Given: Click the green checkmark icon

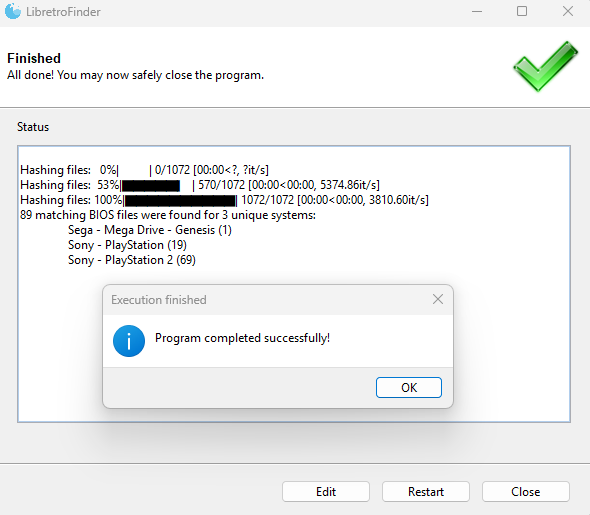Looking at the screenshot, I should [x=546, y=66].
